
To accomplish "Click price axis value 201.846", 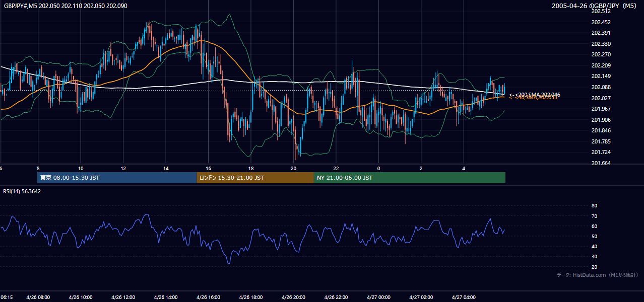I will point(601,130).
